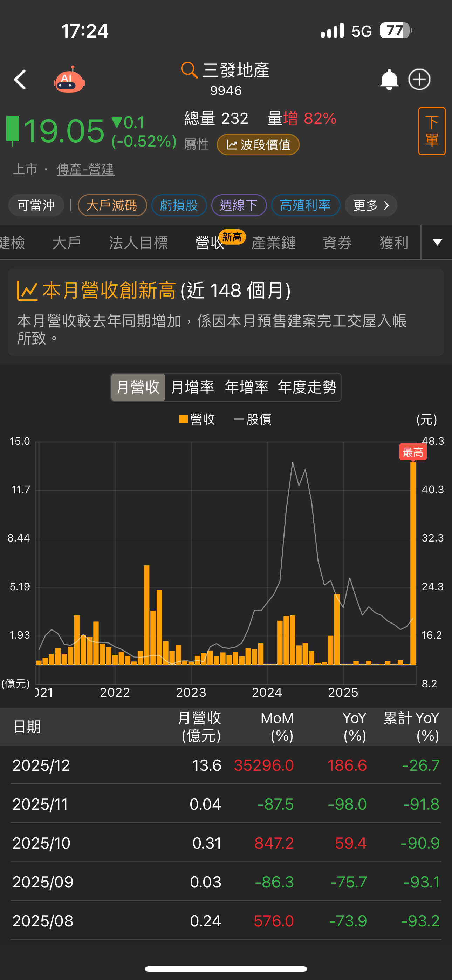Tap the 最高 marker on the chart
Screen dimensions: 452x980
(x=413, y=452)
